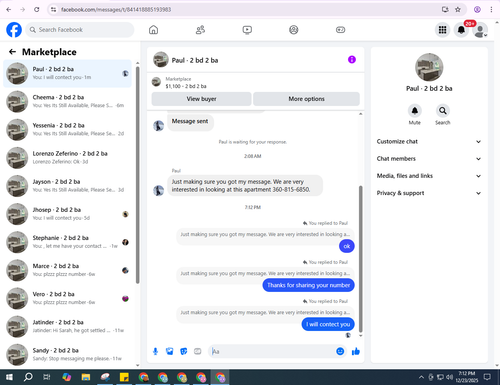500x385 pixels.
Task: Open the Paul - 2 bd 2 ba conversation
Action: (x=67, y=73)
